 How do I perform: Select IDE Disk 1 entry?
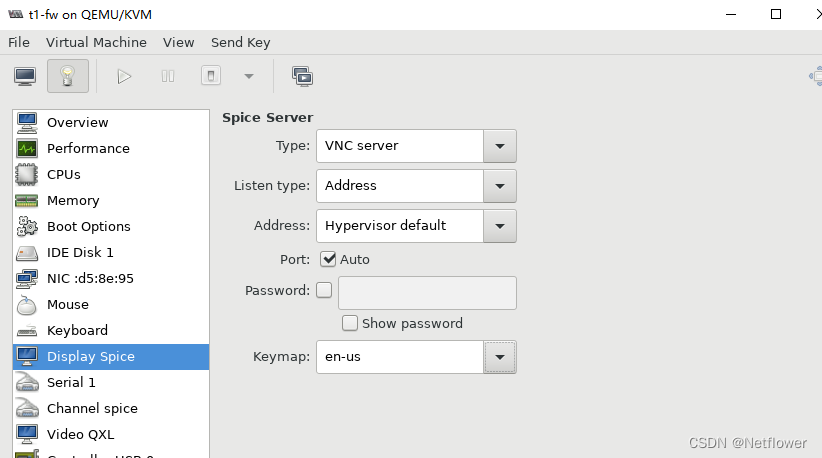(x=111, y=253)
